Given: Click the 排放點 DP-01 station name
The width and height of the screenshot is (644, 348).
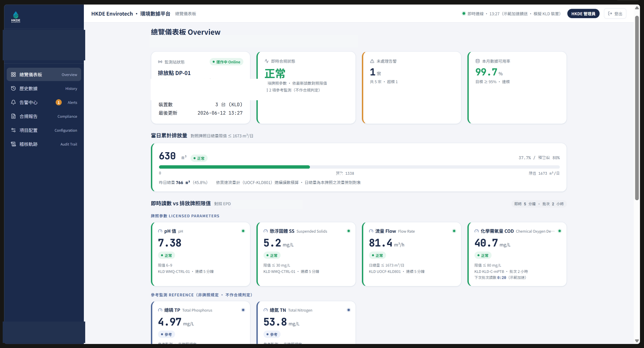Looking at the screenshot, I should pos(174,73).
